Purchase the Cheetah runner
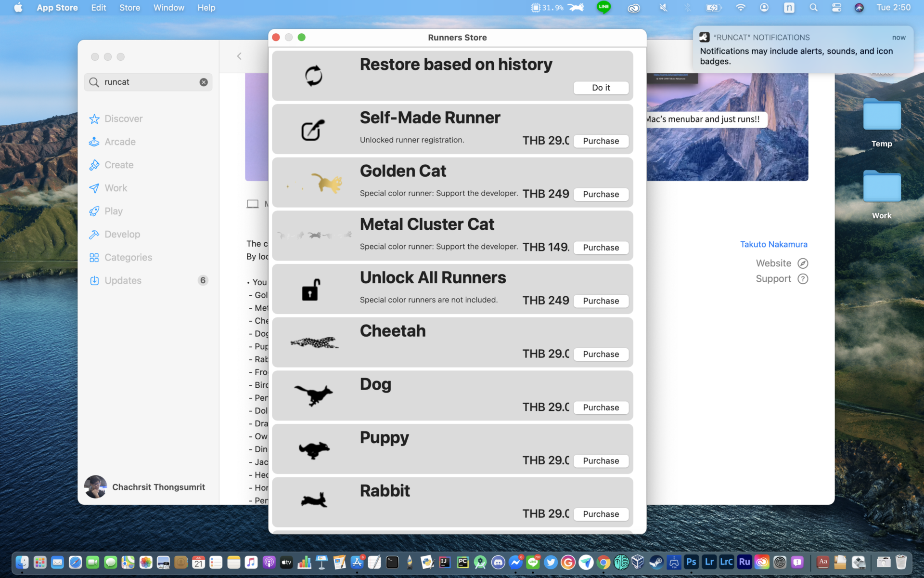Viewport: 924px width, 578px height. [x=601, y=354]
